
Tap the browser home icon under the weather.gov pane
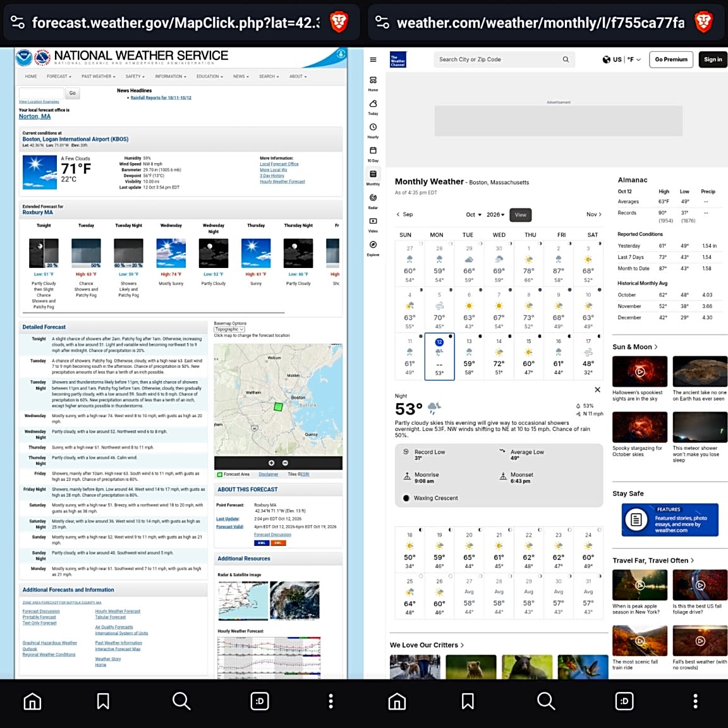coord(32,701)
